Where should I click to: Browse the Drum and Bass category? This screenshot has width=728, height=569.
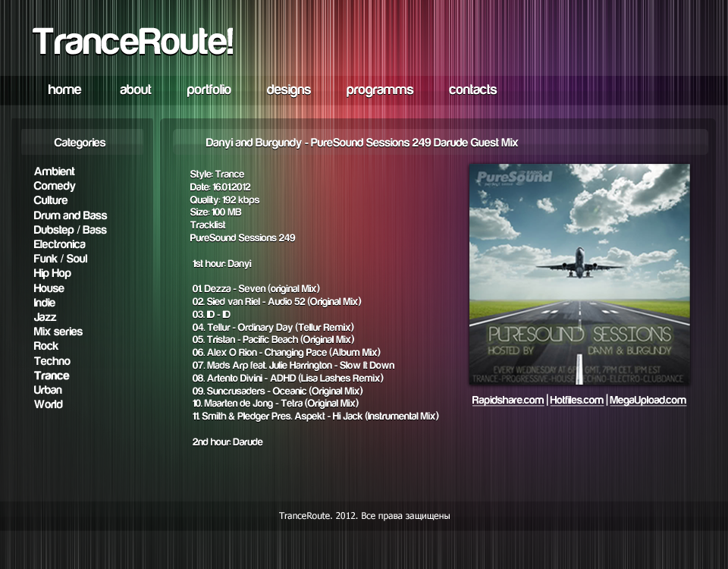click(x=70, y=215)
